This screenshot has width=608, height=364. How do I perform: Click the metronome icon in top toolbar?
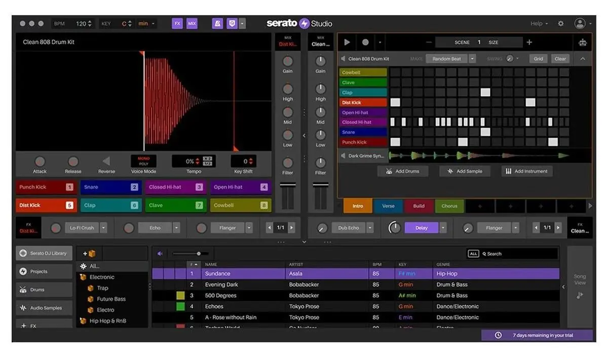tap(217, 23)
